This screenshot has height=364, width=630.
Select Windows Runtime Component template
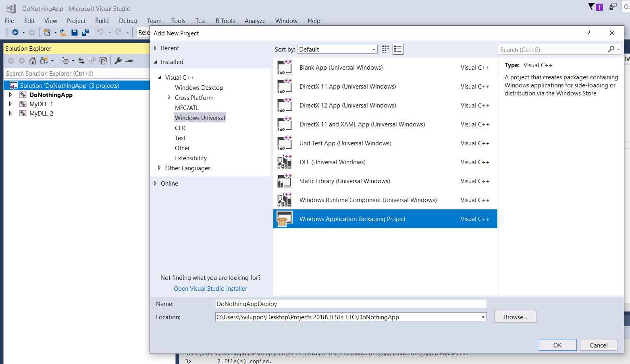click(385, 200)
